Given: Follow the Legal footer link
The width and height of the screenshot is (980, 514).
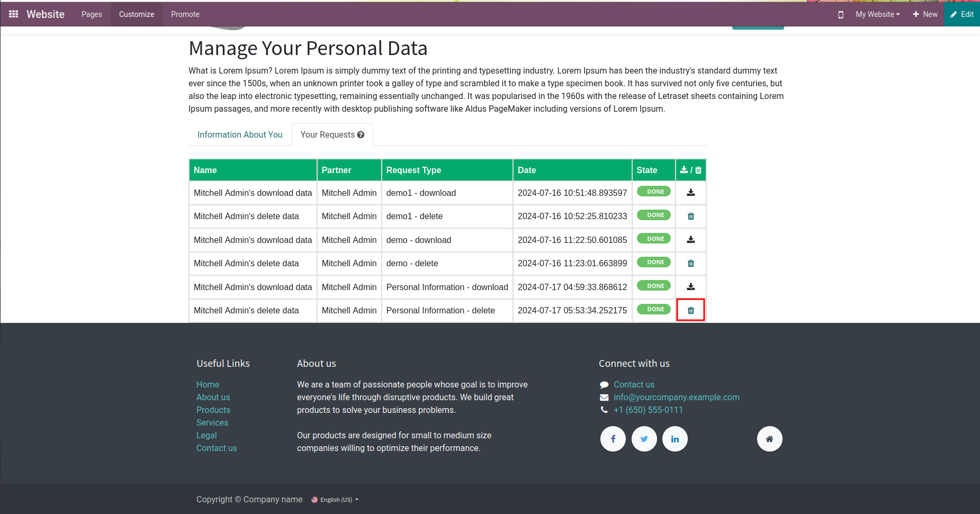Looking at the screenshot, I should [206, 435].
